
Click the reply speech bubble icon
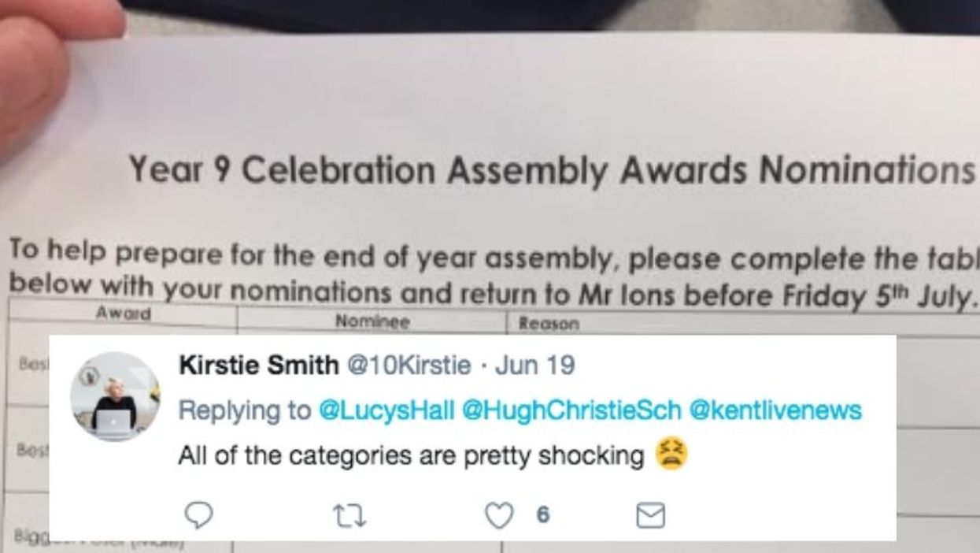click(x=198, y=515)
